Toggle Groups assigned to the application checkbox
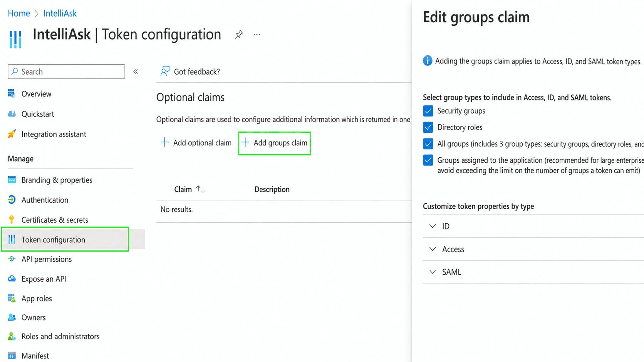 428,160
